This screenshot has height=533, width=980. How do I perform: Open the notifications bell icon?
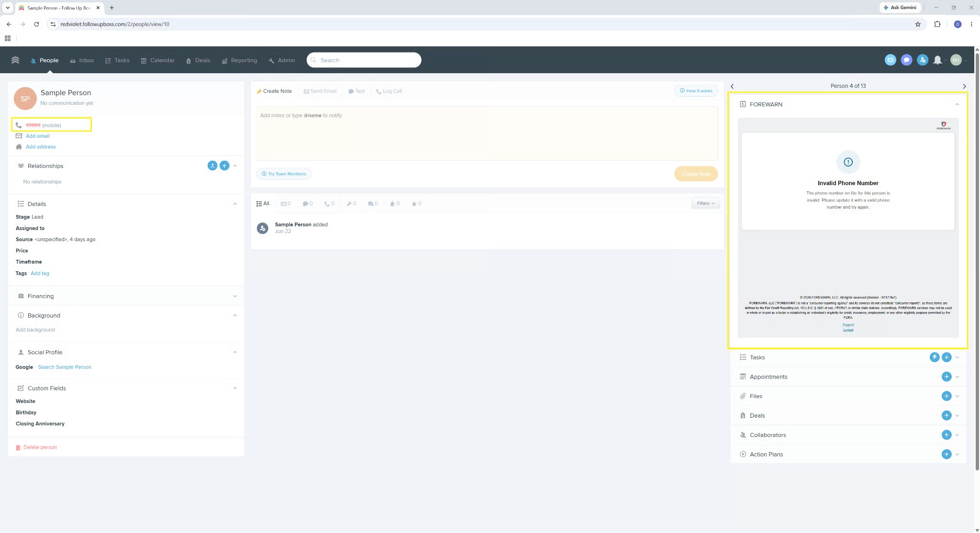coord(937,60)
